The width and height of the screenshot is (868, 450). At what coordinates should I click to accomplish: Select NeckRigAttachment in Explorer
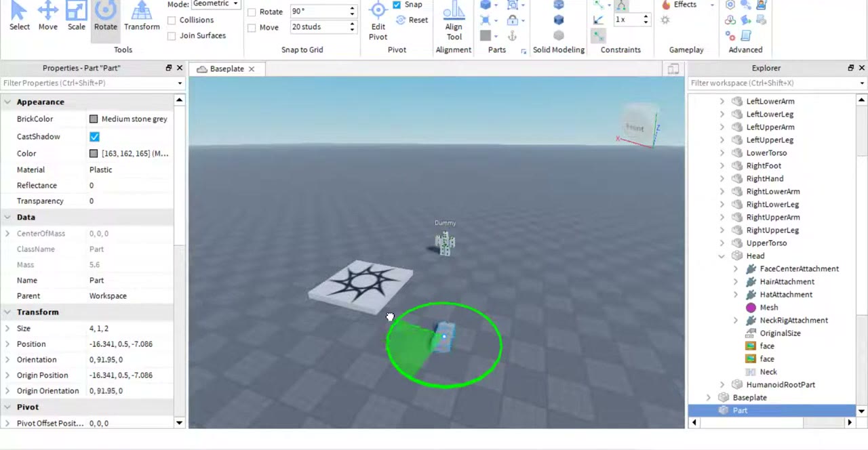tap(793, 321)
